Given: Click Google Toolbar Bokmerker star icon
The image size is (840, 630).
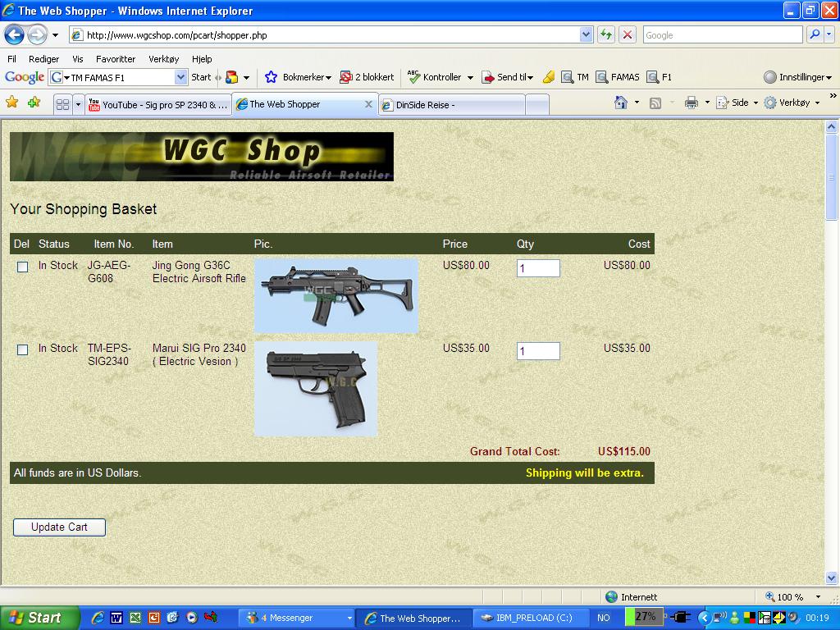Looking at the screenshot, I should click(271, 77).
